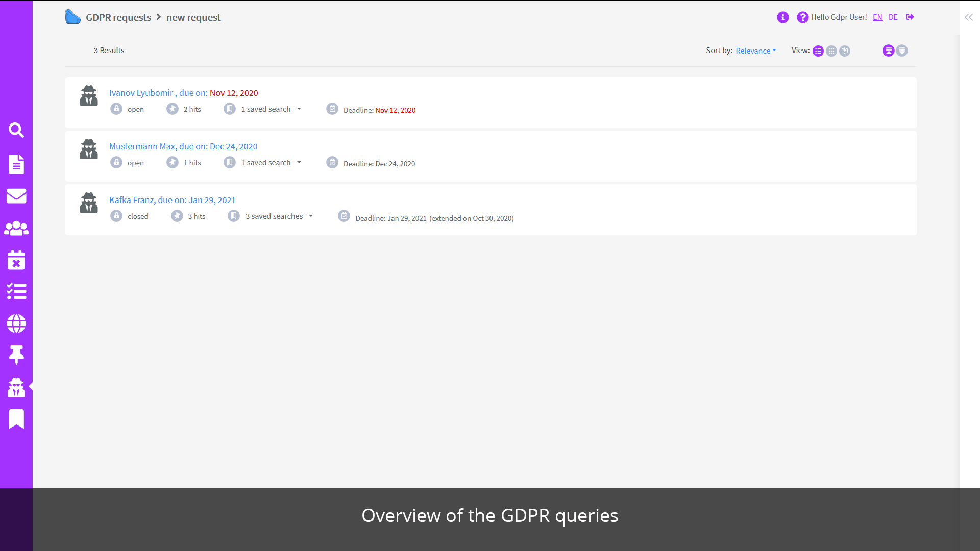
Task: Click the star icon next to 2 hits
Action: point(173,109)
